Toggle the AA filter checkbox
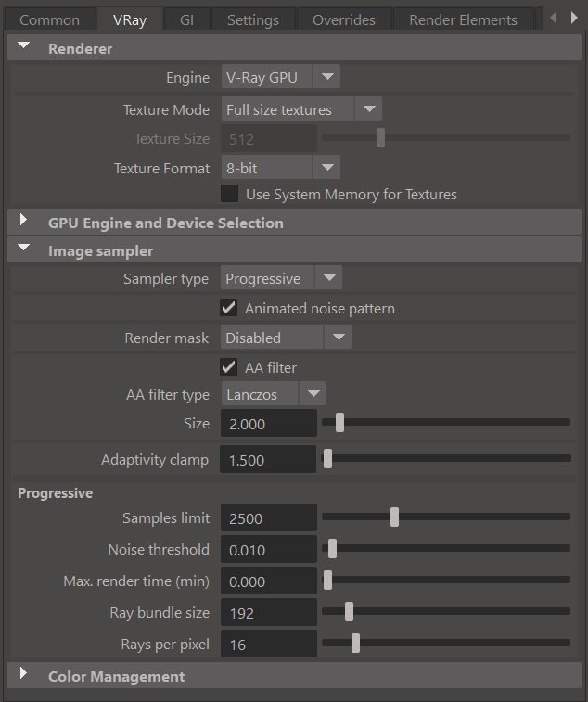This screenshot has width=588, height=702. tap(229, 367)
